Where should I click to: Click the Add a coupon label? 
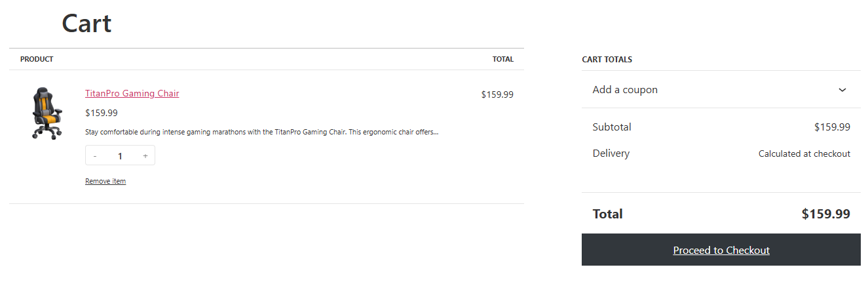pyautogui.click(x=625, y=89)
